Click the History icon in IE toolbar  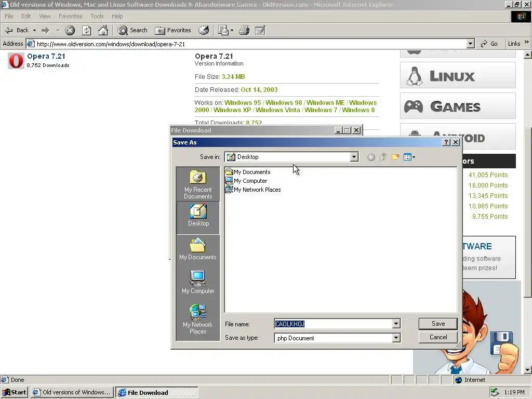pos(204,30)
